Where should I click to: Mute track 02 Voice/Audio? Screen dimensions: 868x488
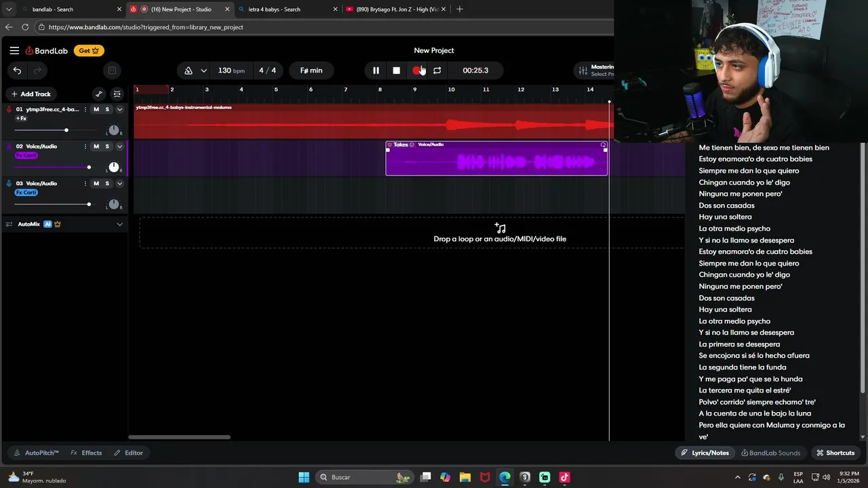point(96,146)
